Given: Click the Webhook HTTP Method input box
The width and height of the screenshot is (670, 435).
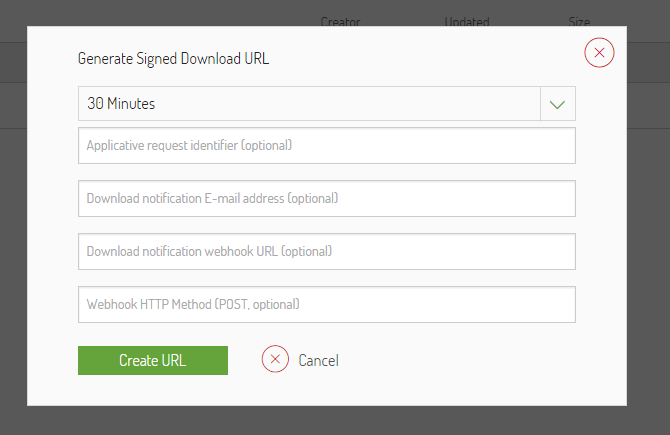Looking at the screenshot, I should 326,304.
